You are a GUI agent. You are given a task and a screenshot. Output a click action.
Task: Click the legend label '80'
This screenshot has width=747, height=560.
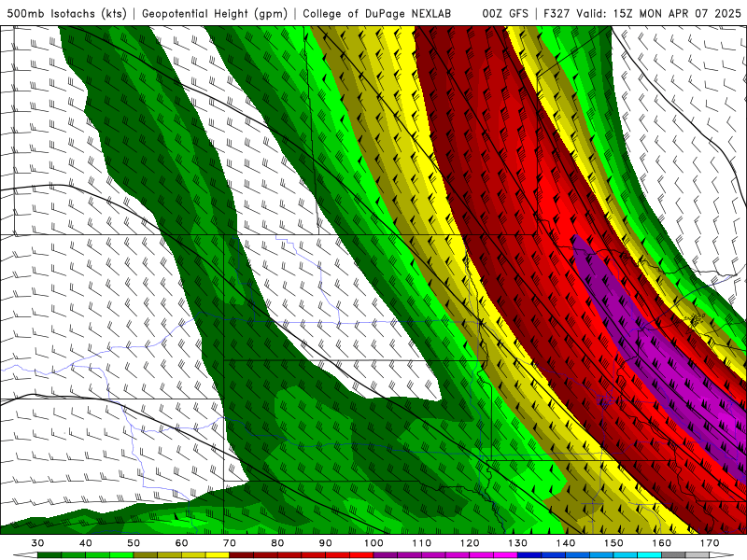[x=277, y=543]
